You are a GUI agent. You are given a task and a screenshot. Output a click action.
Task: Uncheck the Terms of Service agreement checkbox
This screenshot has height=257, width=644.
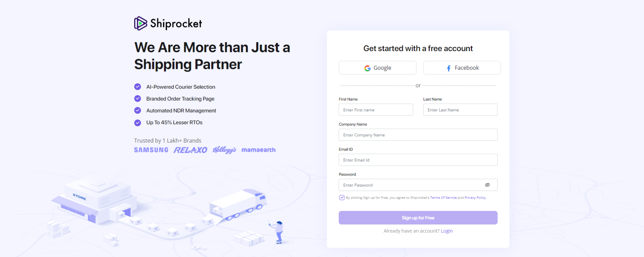342,198
